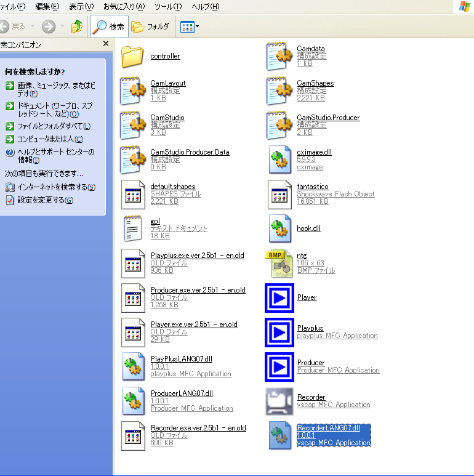Select the gpl text document icon

coord(132,228)
